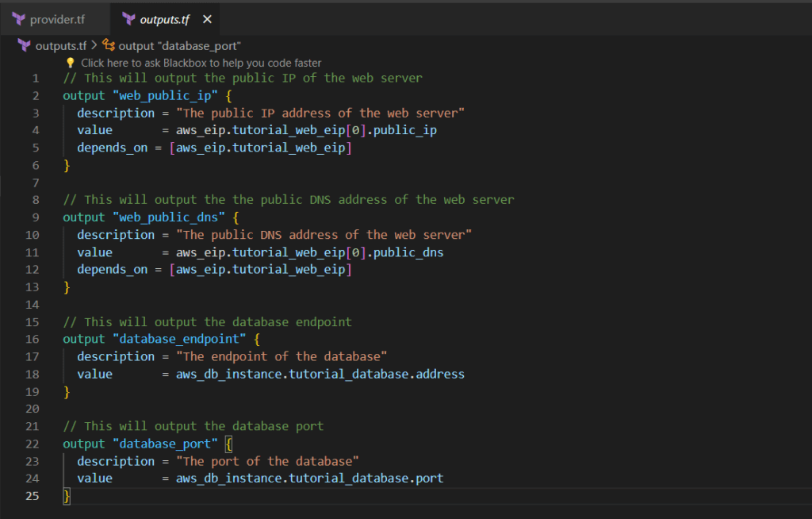
Task: Click the aws_db_instance.tutorial_database.port value
Action: click(309, 479)
